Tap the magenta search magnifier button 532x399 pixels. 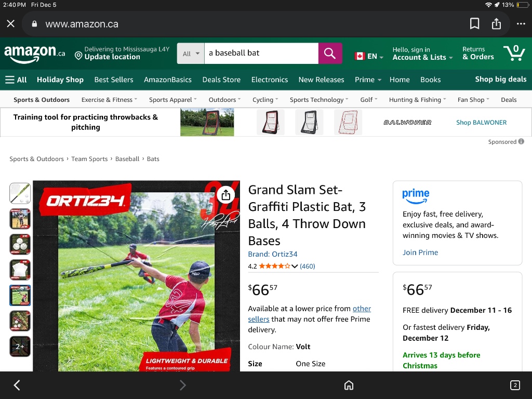(x=330, y=53)
